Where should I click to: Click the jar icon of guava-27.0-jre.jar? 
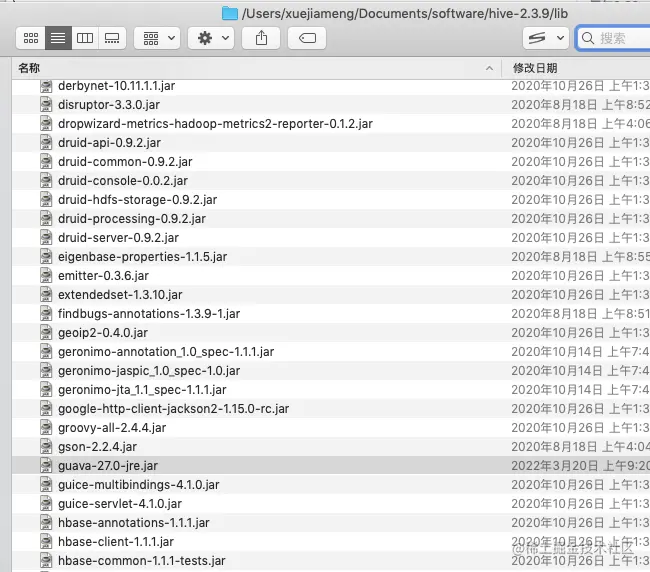click(x=46, y=466)
